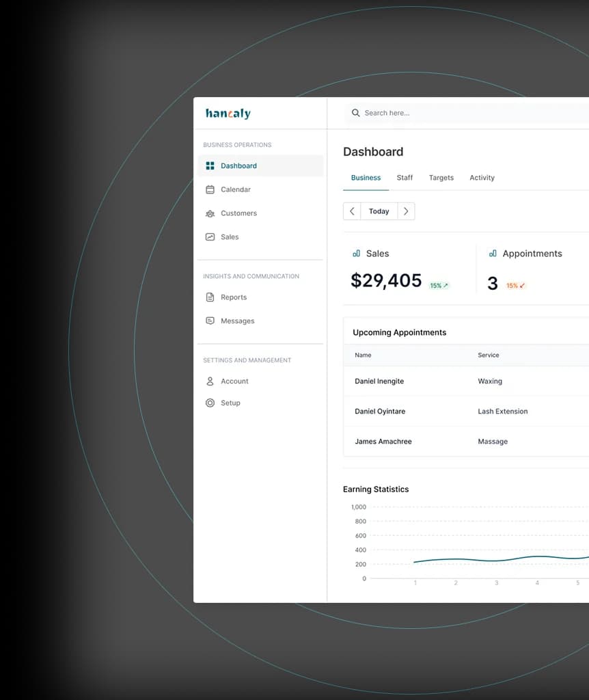Click the Customers people icon
589x700 pixels.
pos(209,213)
